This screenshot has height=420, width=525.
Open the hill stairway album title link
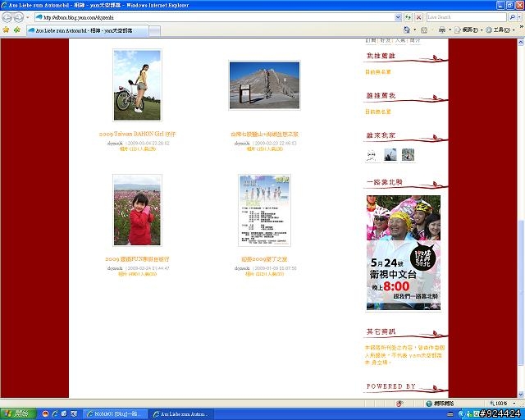264,135
